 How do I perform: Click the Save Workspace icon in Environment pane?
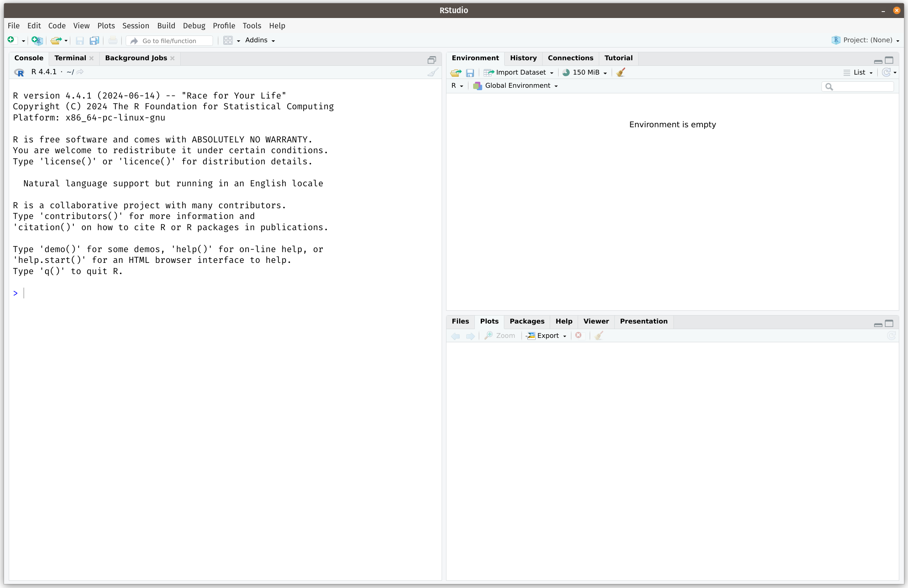tap(470, 73)
